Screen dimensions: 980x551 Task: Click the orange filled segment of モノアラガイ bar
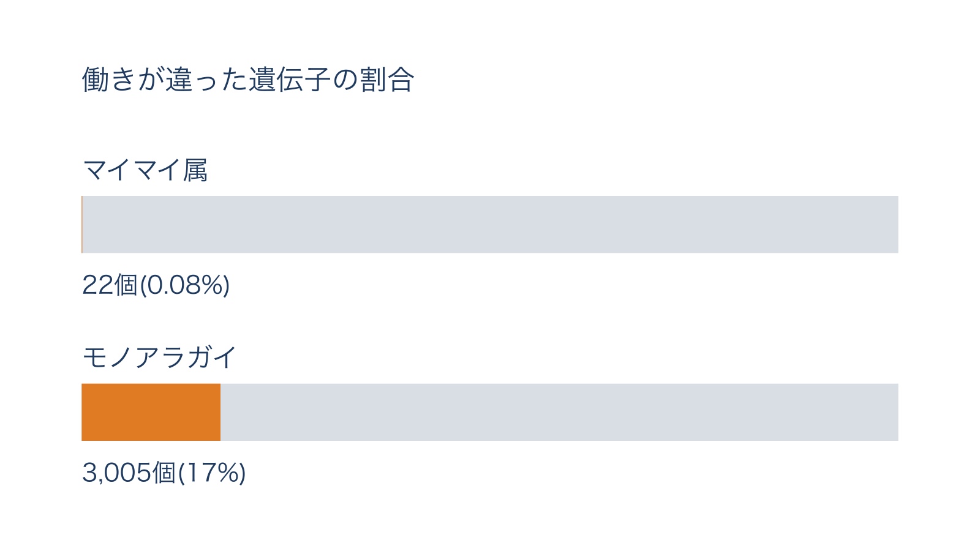tap(151, 412)
